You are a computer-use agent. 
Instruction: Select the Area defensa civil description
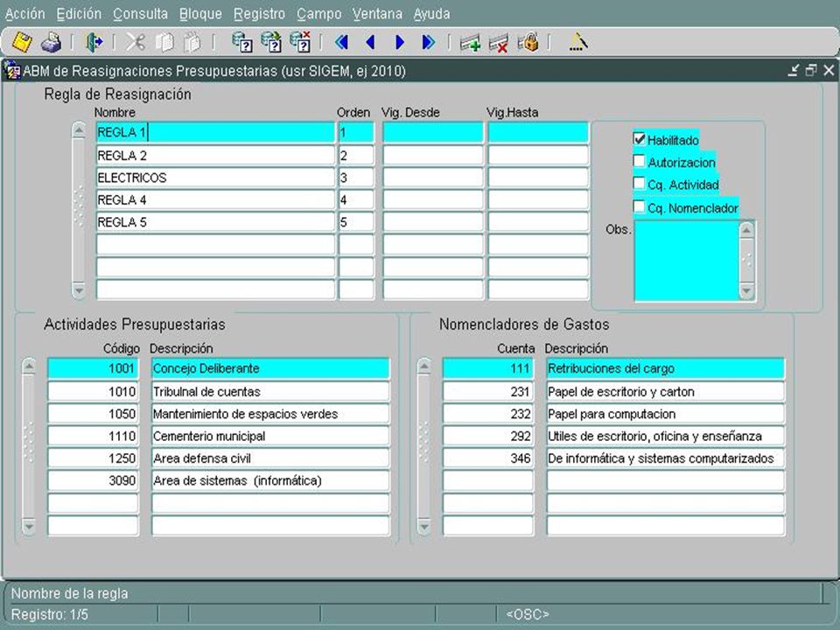270,458
